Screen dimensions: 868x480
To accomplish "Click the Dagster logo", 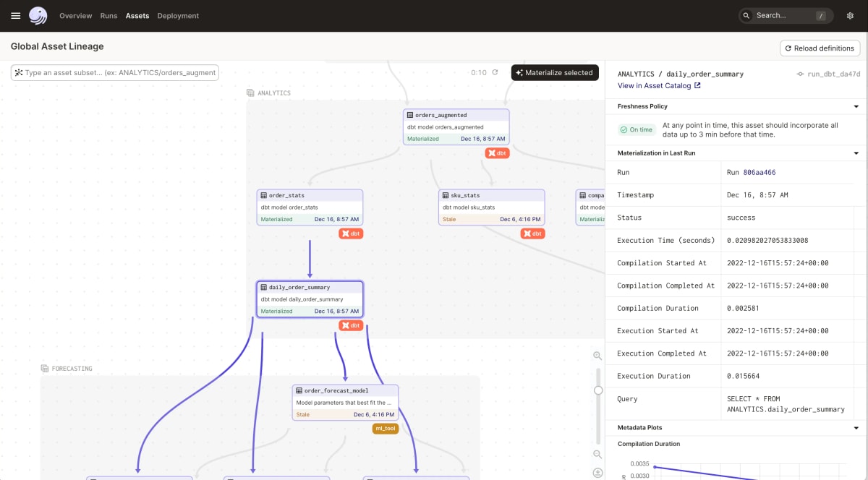I will coord(38,15).
